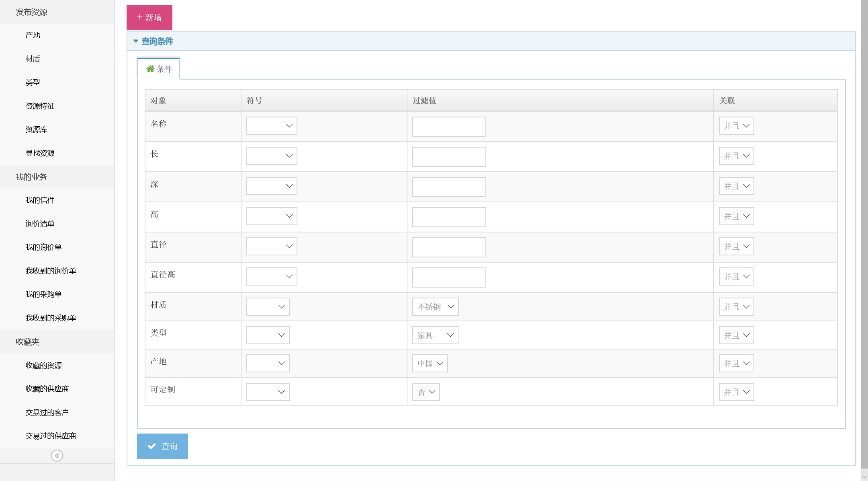
Task: Open the 符号 dropdown for 类型 row
Action: [x=268, y=335]
